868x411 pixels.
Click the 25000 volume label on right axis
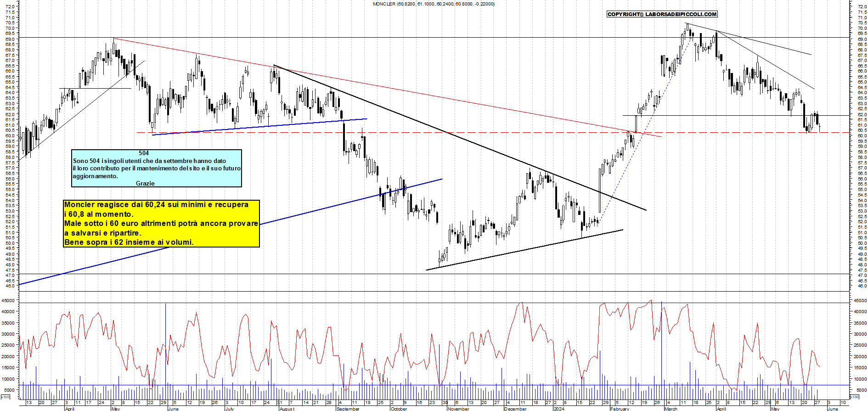coord(860,345)
